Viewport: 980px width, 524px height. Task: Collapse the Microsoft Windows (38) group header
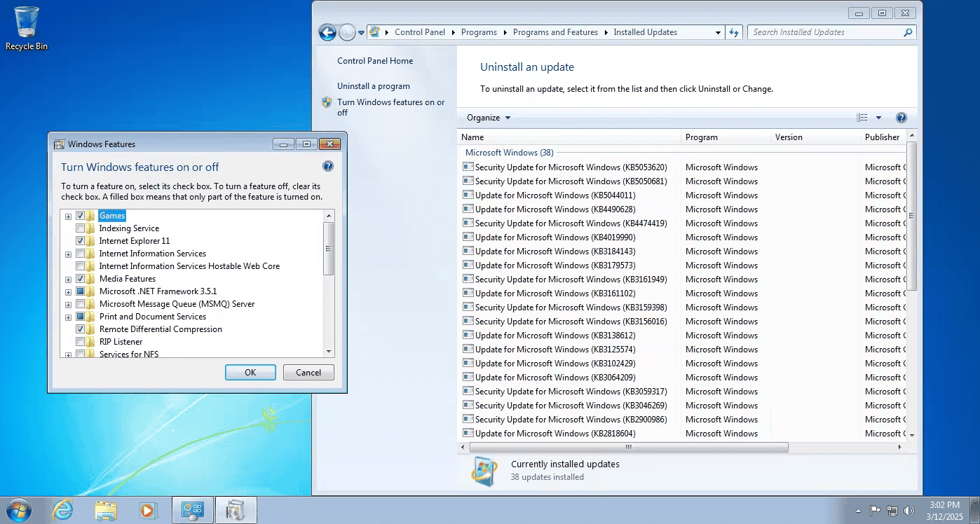(x=510, y=153)
